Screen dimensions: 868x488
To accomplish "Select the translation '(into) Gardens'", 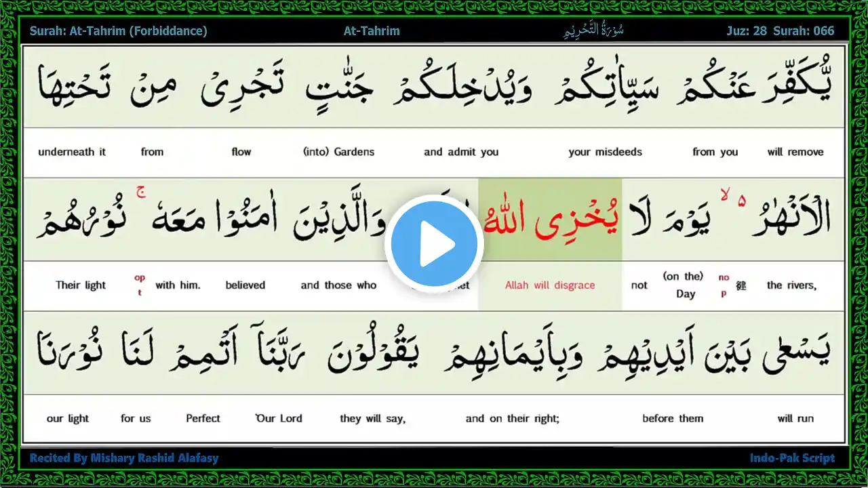I will coord(338,152).
